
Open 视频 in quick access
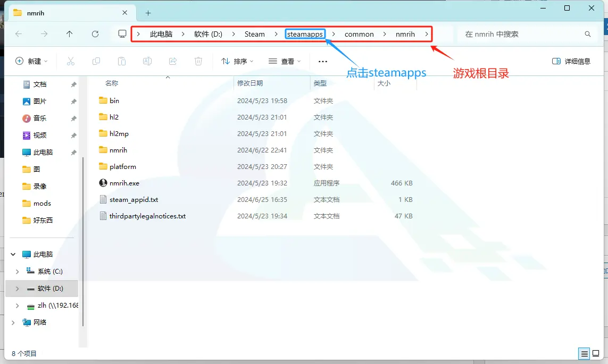click(40, 136)
